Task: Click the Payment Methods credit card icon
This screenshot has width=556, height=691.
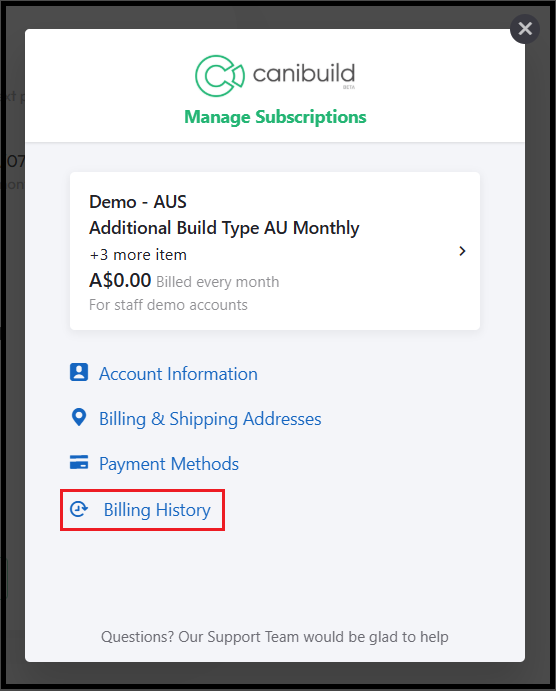Action: (79, 462)
